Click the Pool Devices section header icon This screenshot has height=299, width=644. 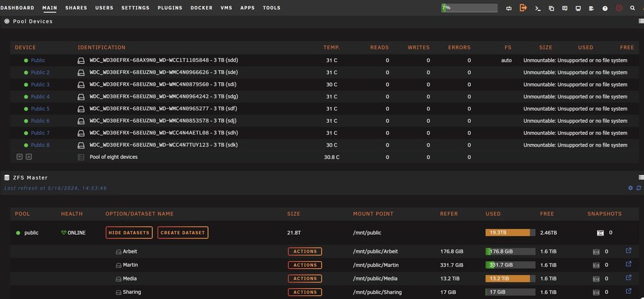click(x=7, y=21)
